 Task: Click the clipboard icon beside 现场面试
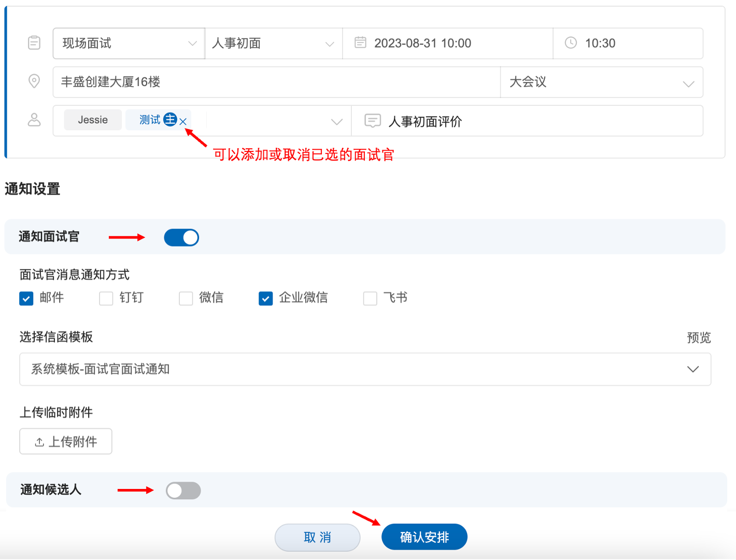[x=34, y=43]
